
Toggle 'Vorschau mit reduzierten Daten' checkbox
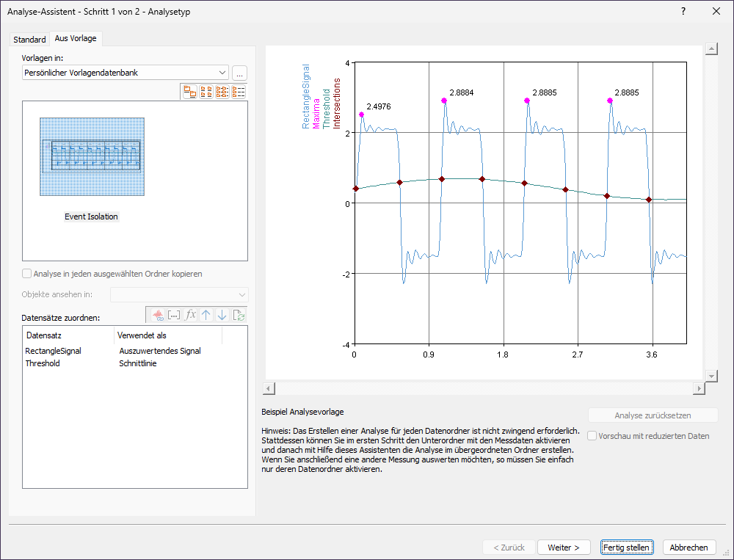[x=592, y=436]
